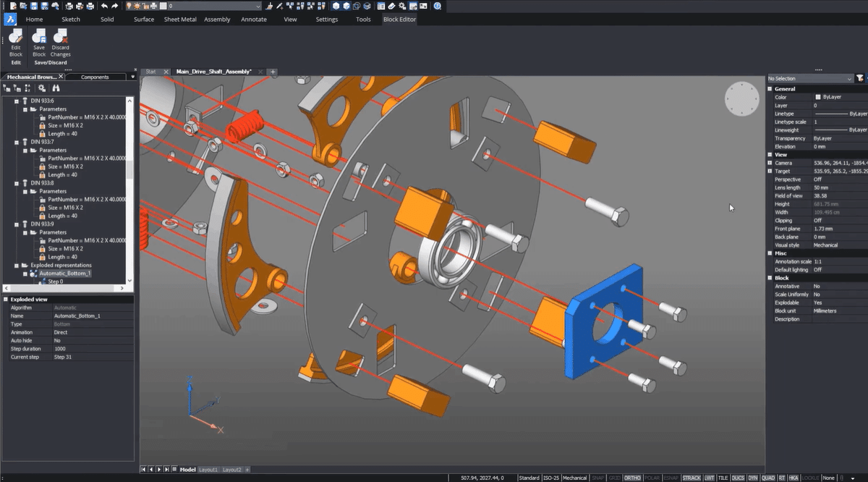Toggle ORTHO mode in the status bar
The image size is (868, 482).
(x=632, y=478)
